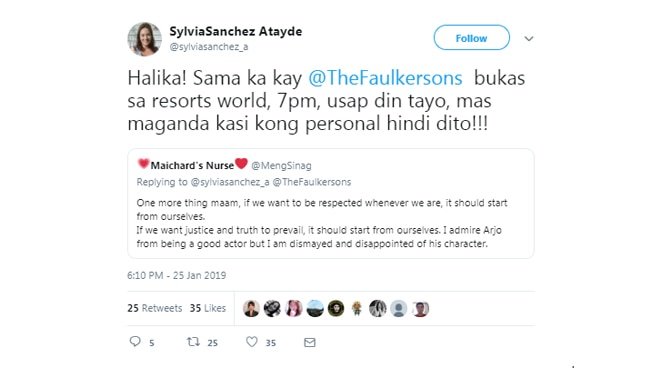Open @TheFaulkersons mention in tweet

[385, 78]
